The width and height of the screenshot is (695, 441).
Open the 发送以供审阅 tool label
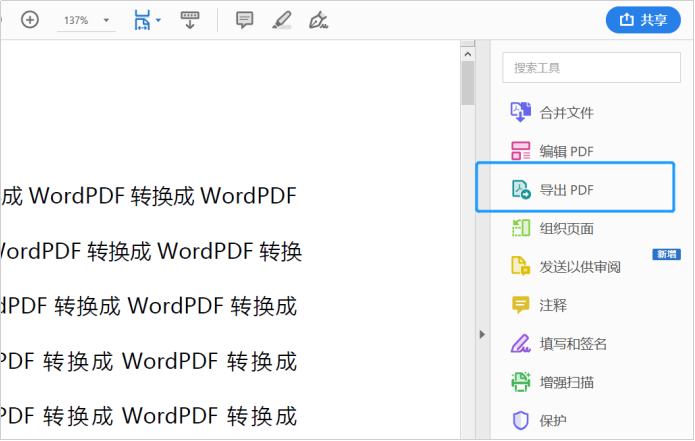click(580, 267)
